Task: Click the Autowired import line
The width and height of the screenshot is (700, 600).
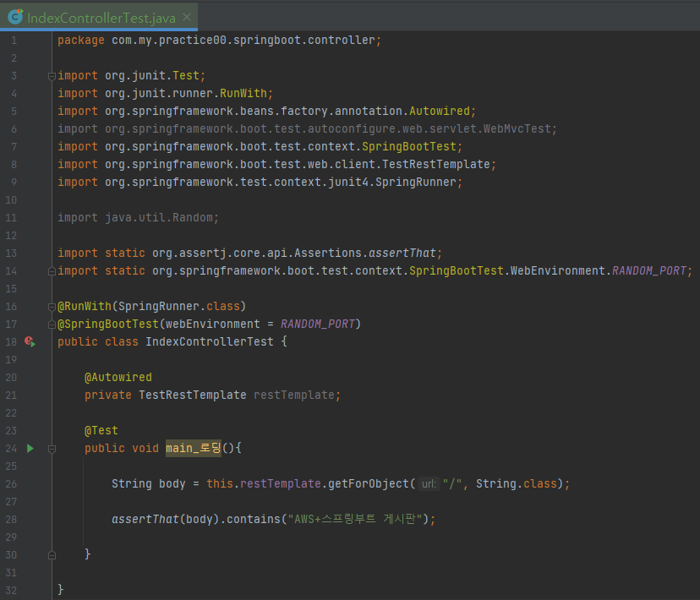Action: (266, 111)
